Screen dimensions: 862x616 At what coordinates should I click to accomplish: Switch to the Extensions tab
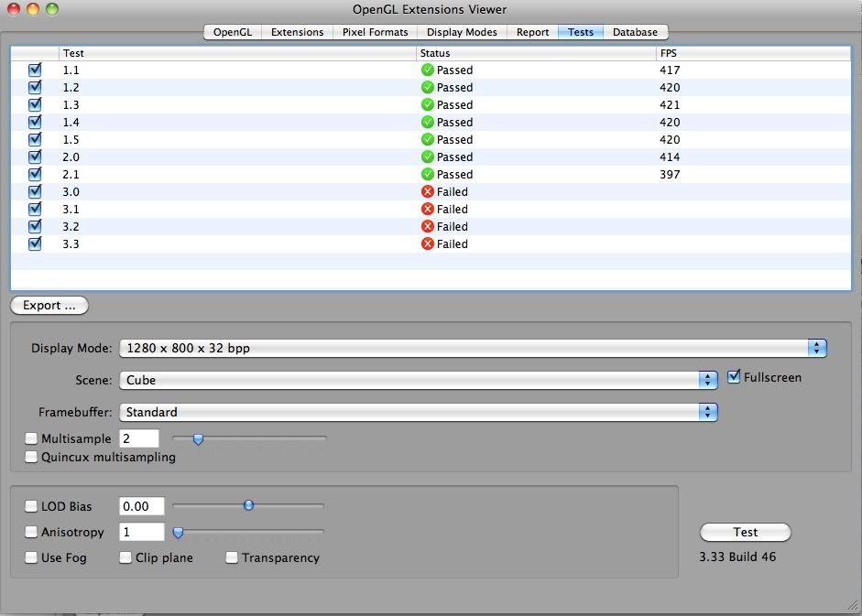coord(297,31)
